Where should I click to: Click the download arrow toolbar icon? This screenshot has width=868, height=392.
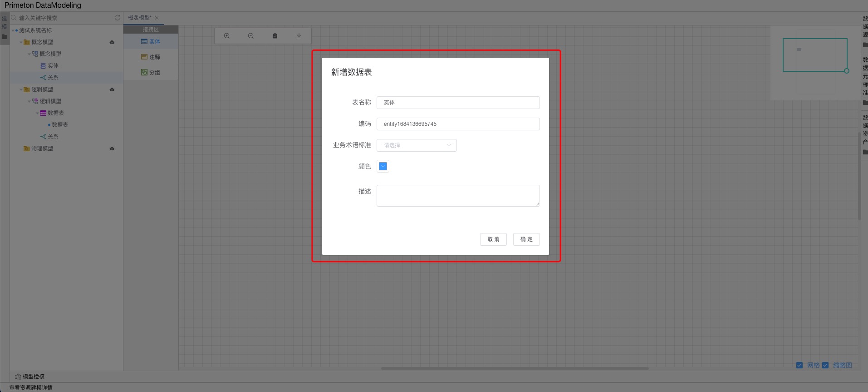coord(299,36)
